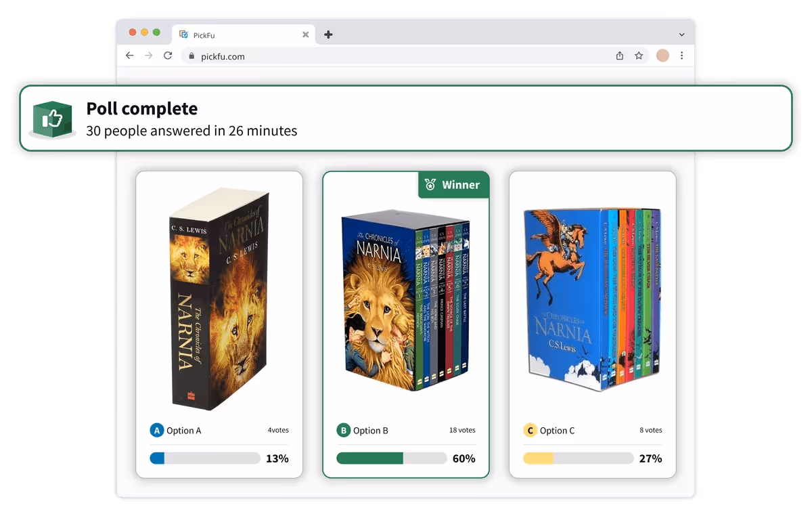Click the Winner badge on Option B

tap(453, 185)
